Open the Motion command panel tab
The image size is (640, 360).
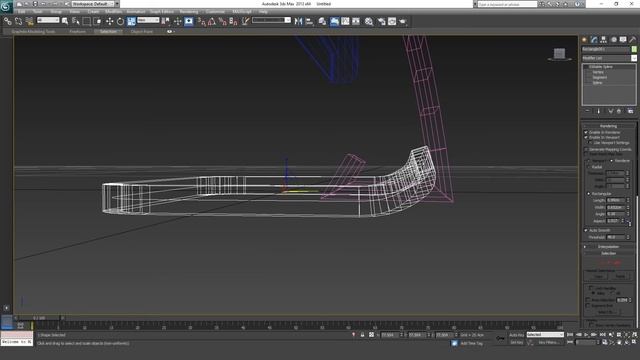click(613, 40)
